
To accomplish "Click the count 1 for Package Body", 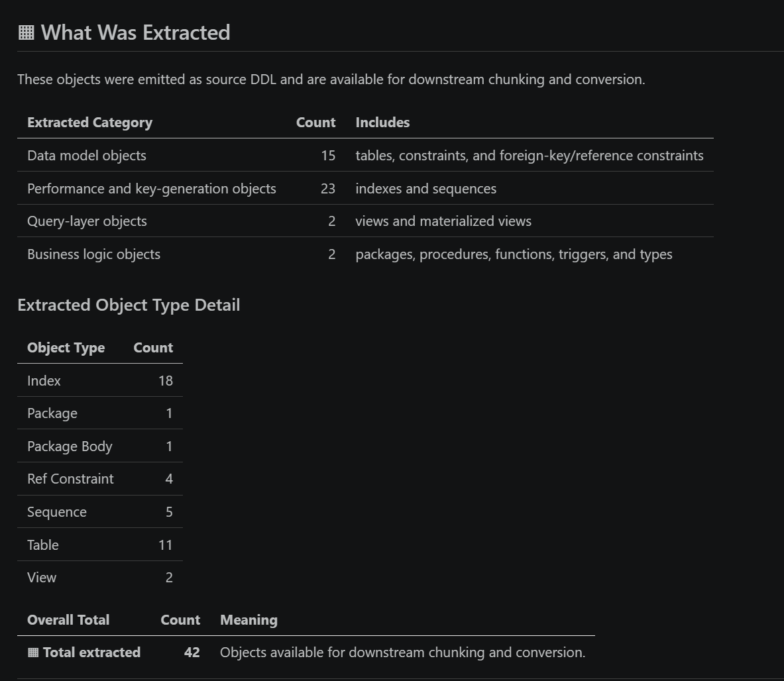I will [169, 446].
